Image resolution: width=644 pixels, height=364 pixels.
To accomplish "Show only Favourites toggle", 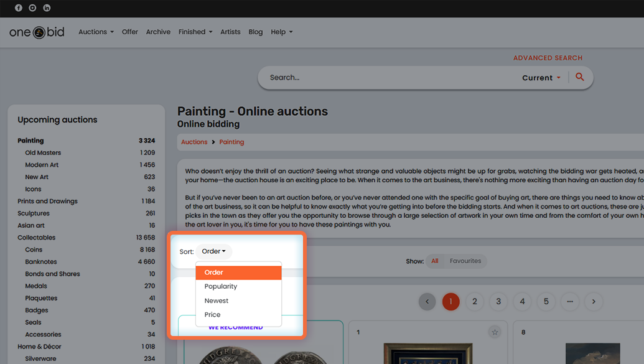I will click(x=465, y=261).
